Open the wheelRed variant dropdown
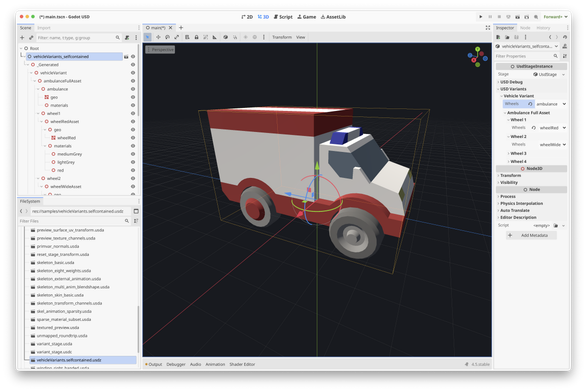 point(553,128)
